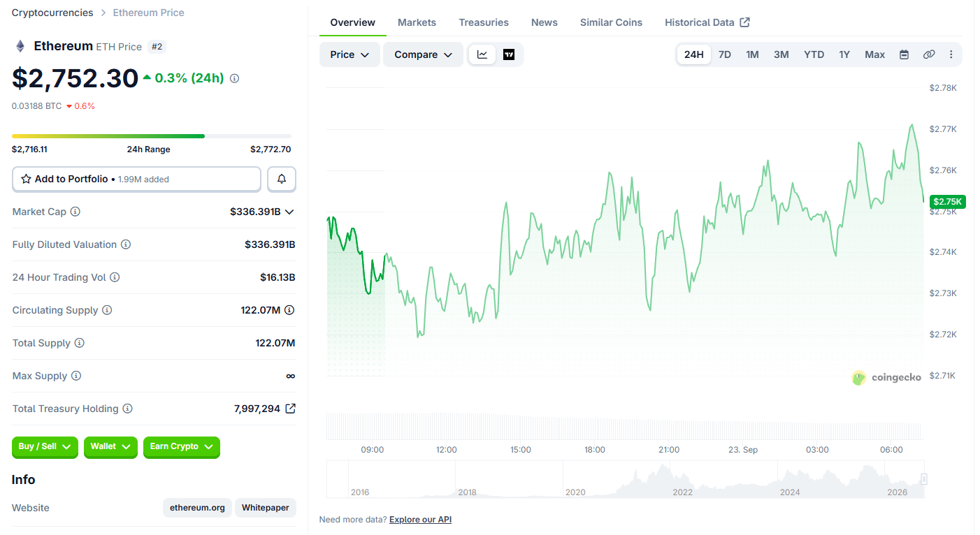Screen dimensions: 980x535
Task: Click the calendar date range icon
Action: [x=904, y=54]
